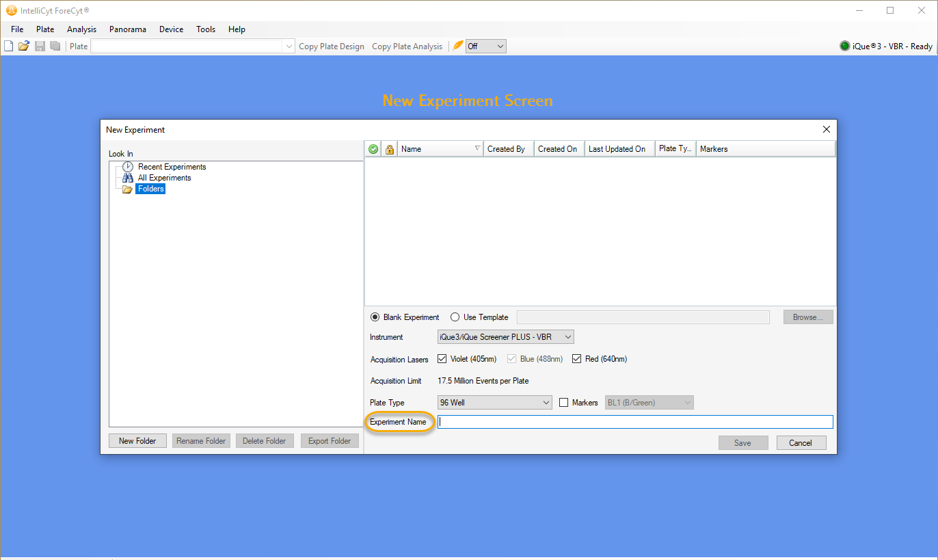Click the Experiment Name text field

coord(635,422)
